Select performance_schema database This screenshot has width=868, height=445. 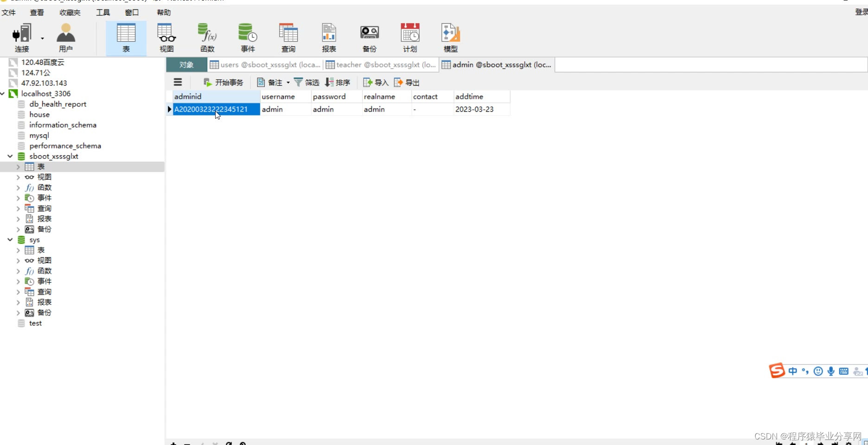click(x=65, y=146)
